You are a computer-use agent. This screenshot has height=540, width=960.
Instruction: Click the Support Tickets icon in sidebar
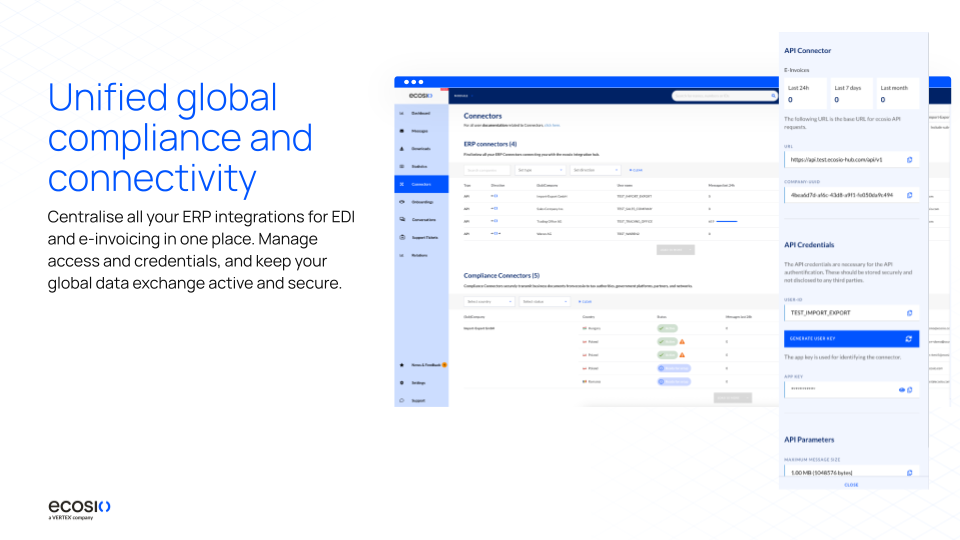click(402, 237)
